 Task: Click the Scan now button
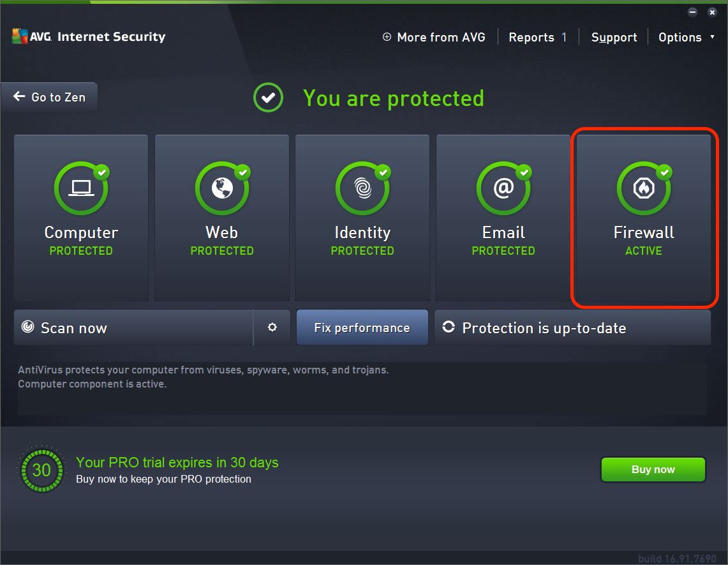pos(134,328)
